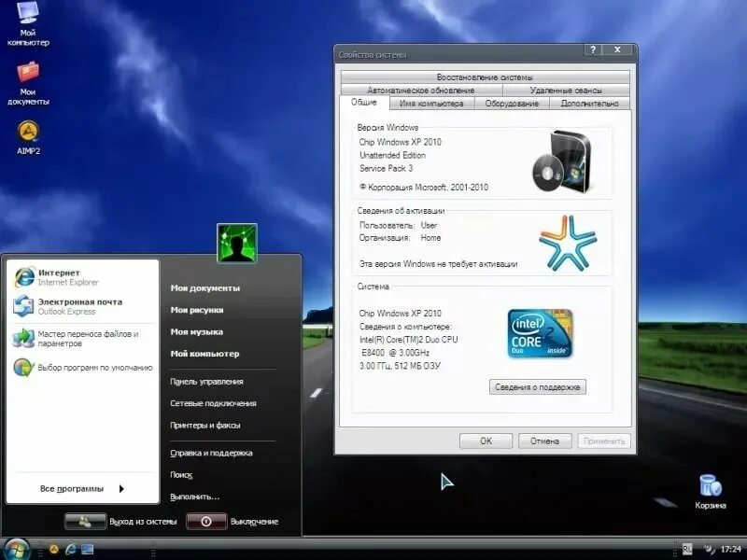Open Моя музыка in Start menu
Viewport: 747px width, 560px height.
(x=196, y=332)
